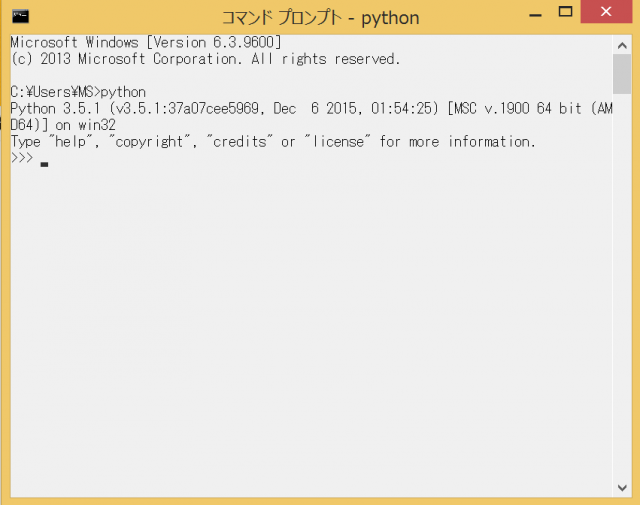Click the title bar text 'コマンド プロンプト - python'
The height and width of the screenshot is (505, 640).
pos(320,17)
